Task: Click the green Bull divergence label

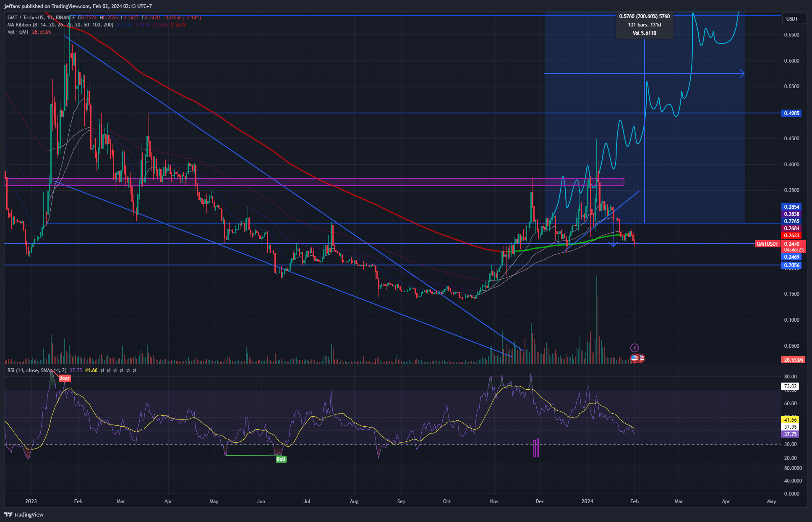Action: click(281, 459)
